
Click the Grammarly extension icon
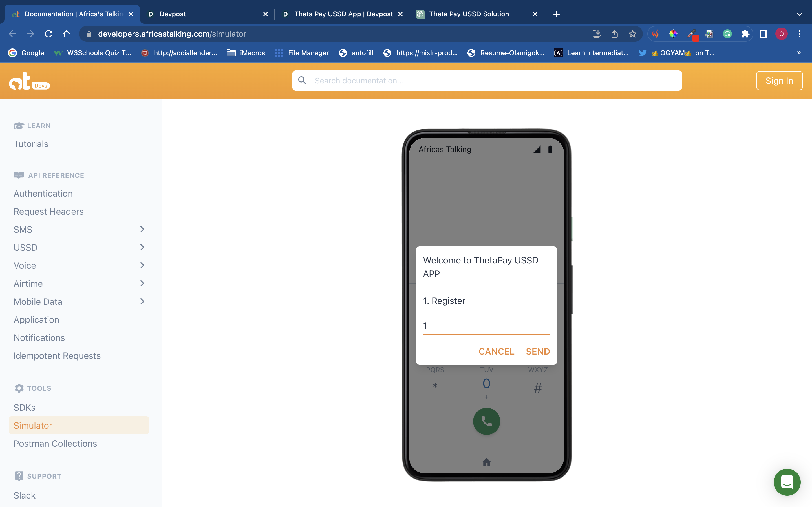[x=727, y=34]
